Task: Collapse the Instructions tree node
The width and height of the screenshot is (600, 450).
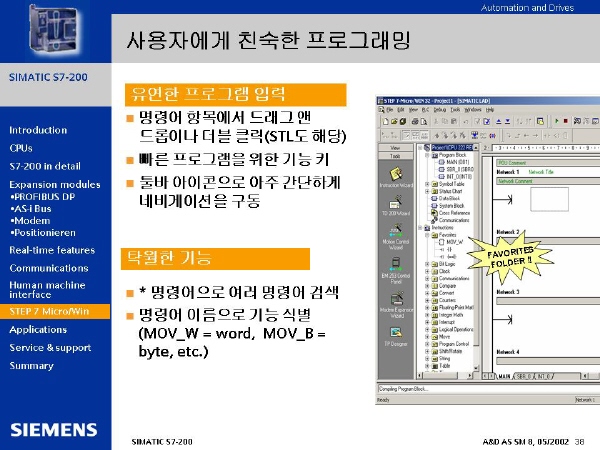Action: pyautogui.click(x=421, y=228)
